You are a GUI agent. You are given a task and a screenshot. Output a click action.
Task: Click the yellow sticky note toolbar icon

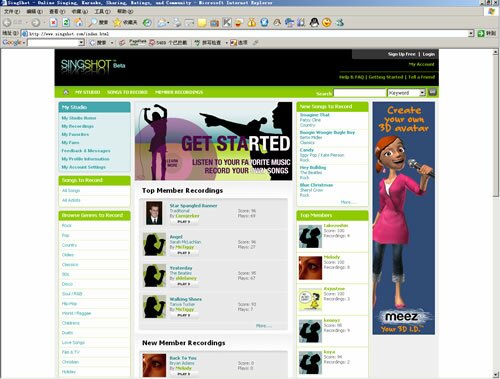[202, 23]
